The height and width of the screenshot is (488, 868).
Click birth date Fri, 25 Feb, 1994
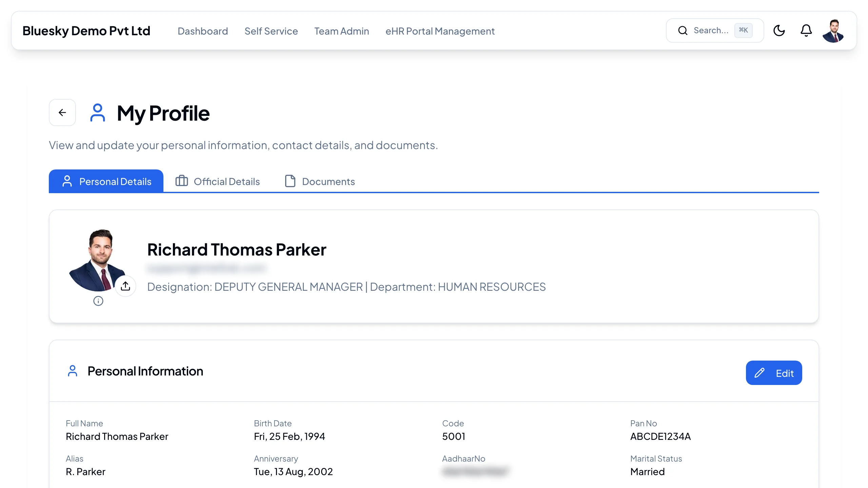point(289,436)
